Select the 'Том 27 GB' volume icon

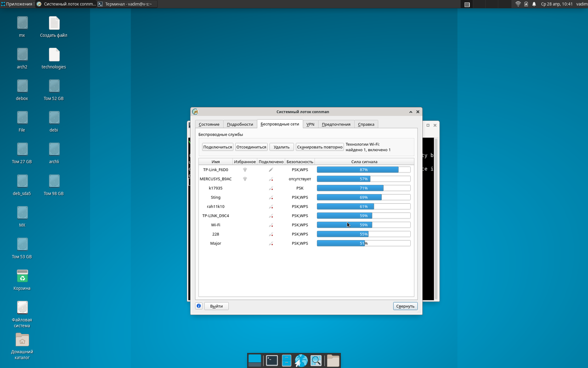point(22,149)
